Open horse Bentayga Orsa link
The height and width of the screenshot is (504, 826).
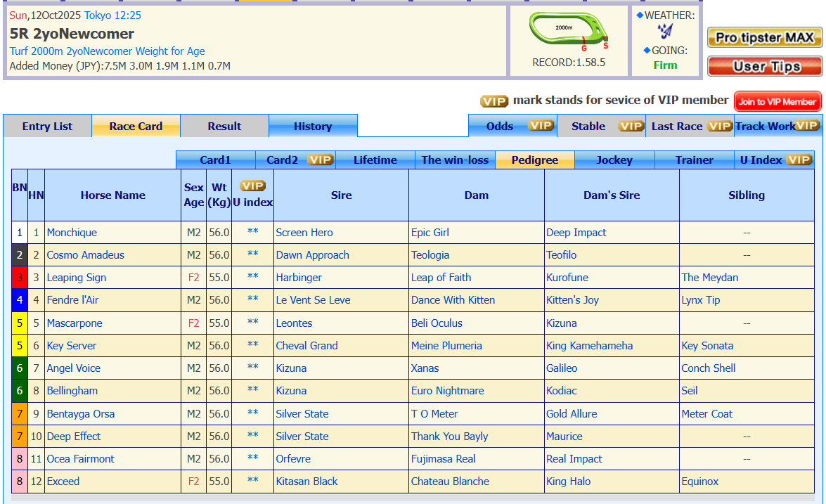tap(81, 414)
